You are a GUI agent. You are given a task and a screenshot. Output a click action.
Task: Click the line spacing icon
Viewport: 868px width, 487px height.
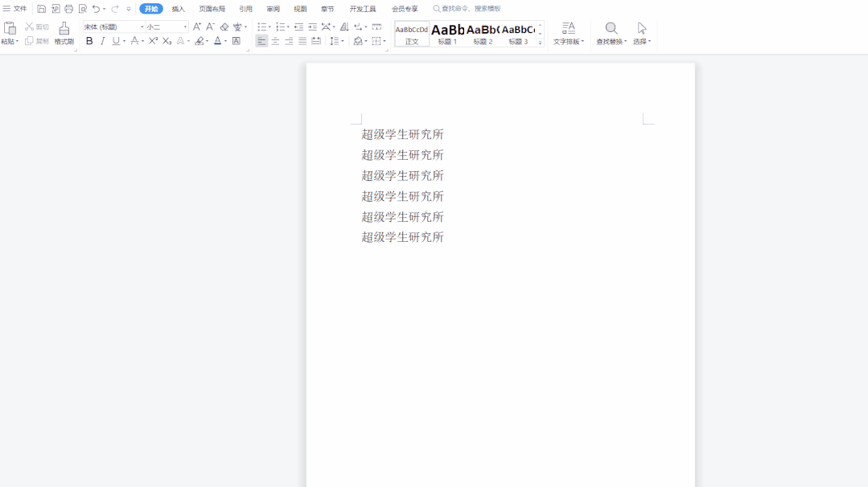[x=335, y=41]
